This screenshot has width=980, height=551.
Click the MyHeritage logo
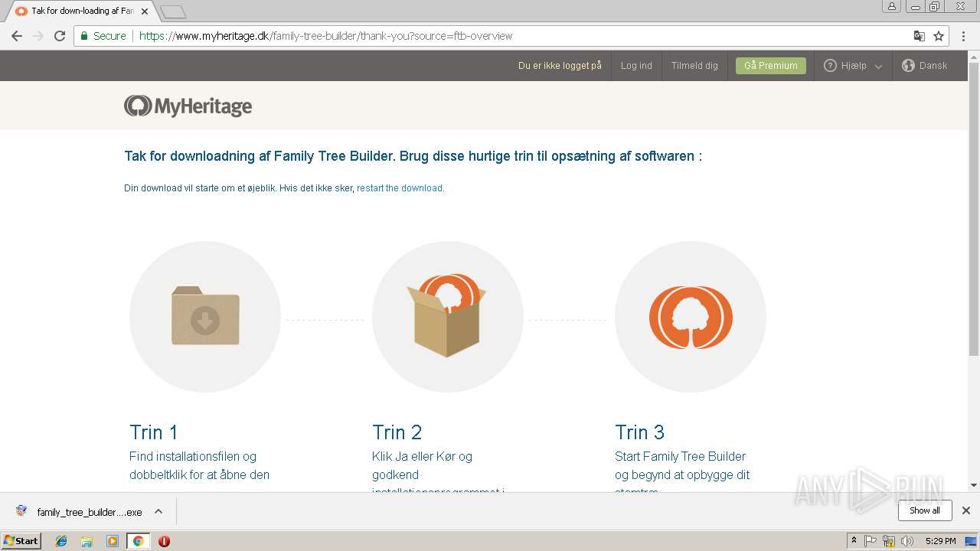pyautogui.click(x=188, y=106)
